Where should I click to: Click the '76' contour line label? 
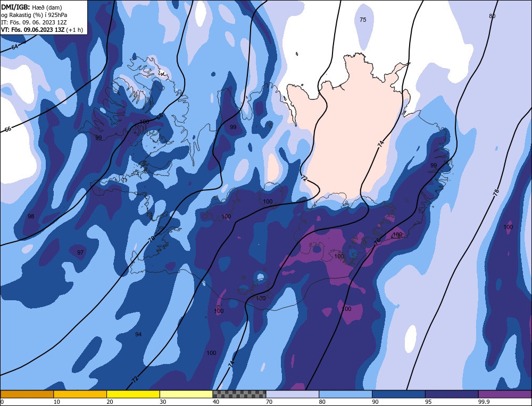tap(377, 241)
